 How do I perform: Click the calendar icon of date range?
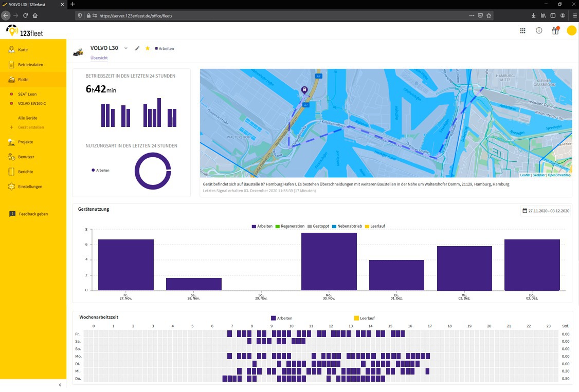click(524, 211)
